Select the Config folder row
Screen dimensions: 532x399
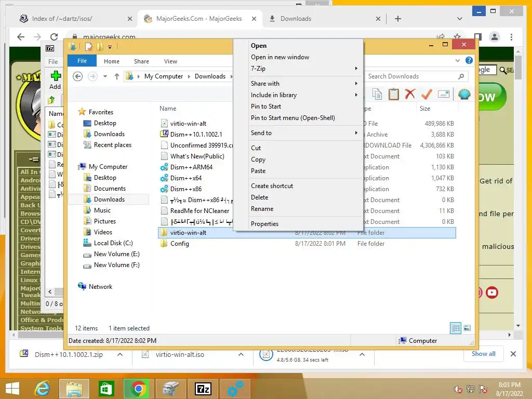pos(307,244)
